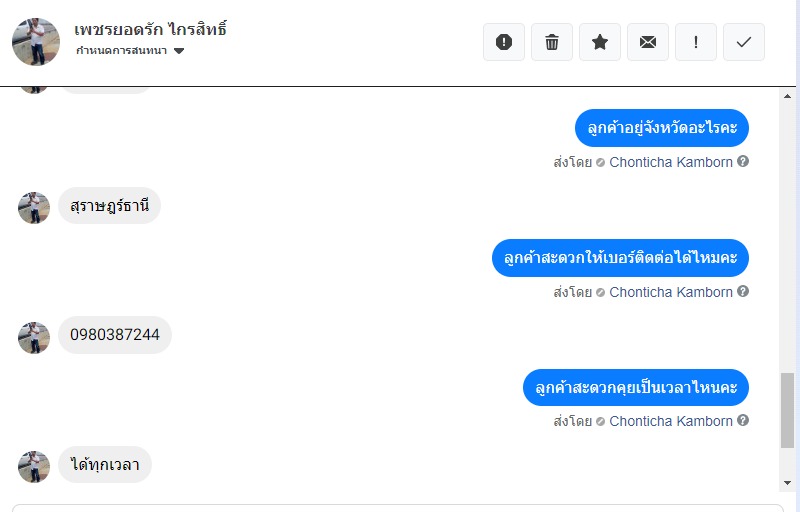This screenshot has width=800, height=512.
Task: Click contact name เพชรยอดรัก ไกรสิทธิ์ in header
Action: [x=151, y=29]
